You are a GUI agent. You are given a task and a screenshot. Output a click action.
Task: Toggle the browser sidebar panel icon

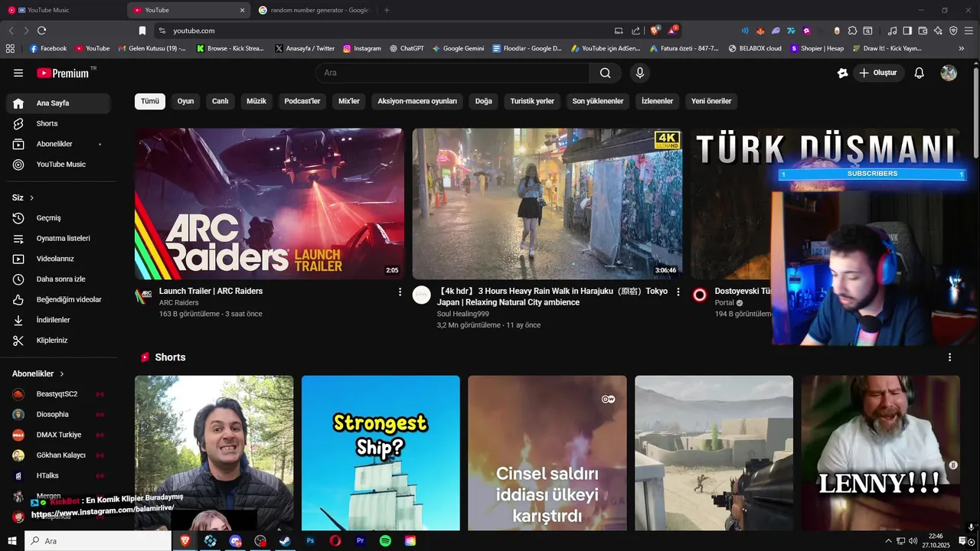[907, 31]
